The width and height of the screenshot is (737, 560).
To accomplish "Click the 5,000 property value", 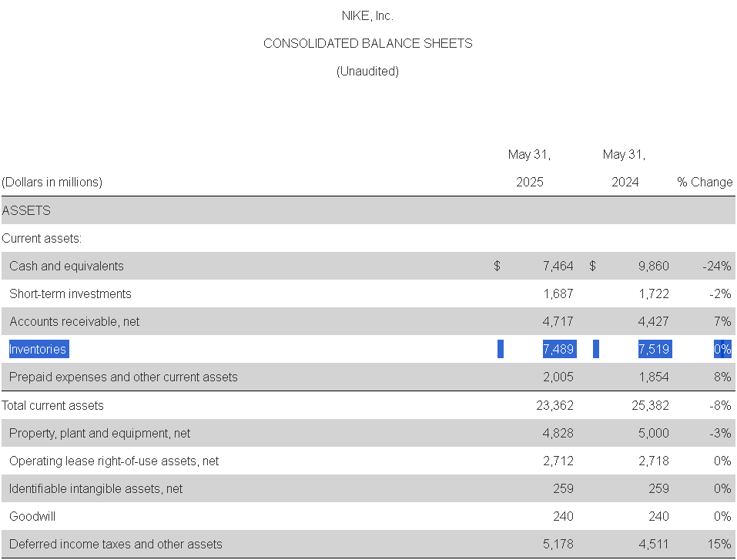I will pos(653,433).
